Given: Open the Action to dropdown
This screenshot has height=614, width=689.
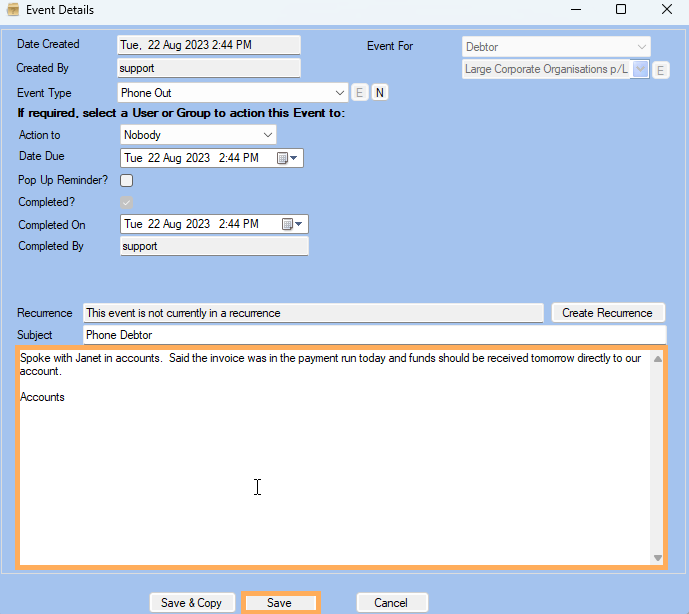Looking at the screenshot, I should point(267,135).
